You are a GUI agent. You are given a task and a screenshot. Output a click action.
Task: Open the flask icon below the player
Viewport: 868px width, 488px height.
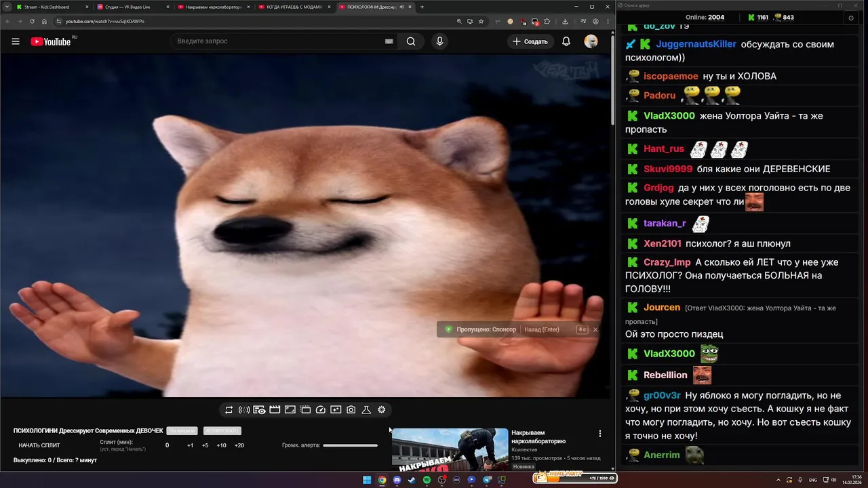point(366,410)
